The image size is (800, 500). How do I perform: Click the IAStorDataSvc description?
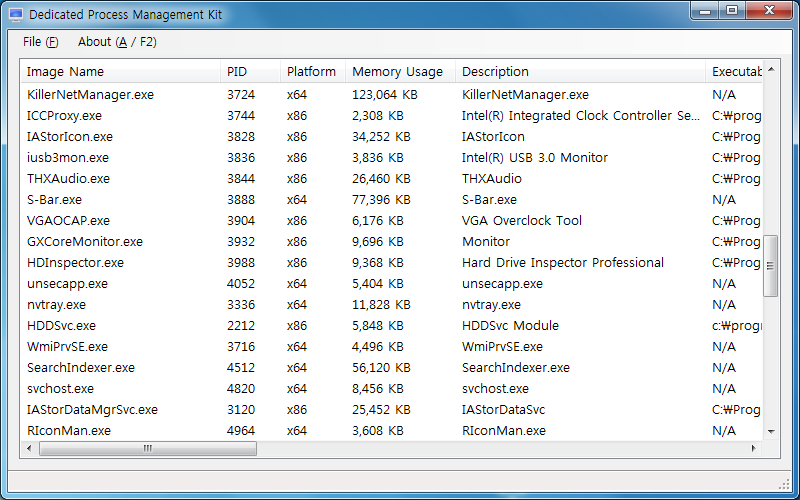(x=504, y=410)
